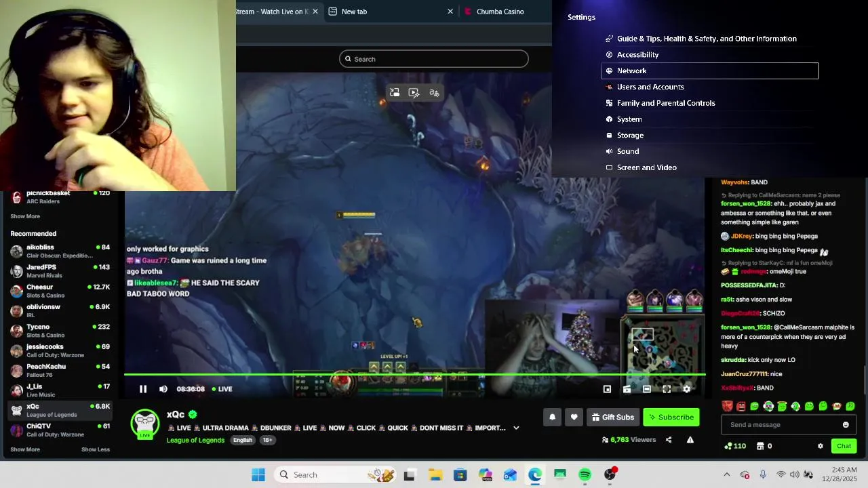Screen dimensions: 868x488
Task: Open Family and Parental Controls settings
Action: [709, 103]
